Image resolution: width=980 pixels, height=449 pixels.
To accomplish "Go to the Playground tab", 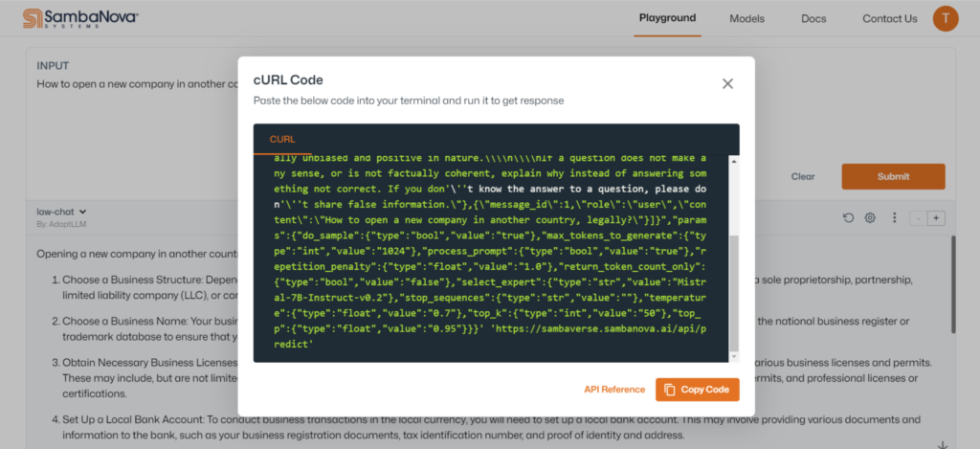I will (667, 18).
